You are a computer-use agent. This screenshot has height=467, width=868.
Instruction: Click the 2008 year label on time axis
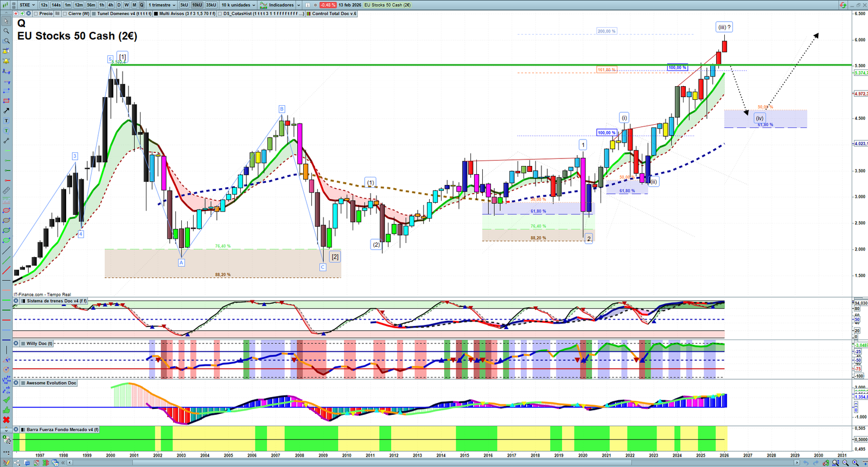coord(299,456)
